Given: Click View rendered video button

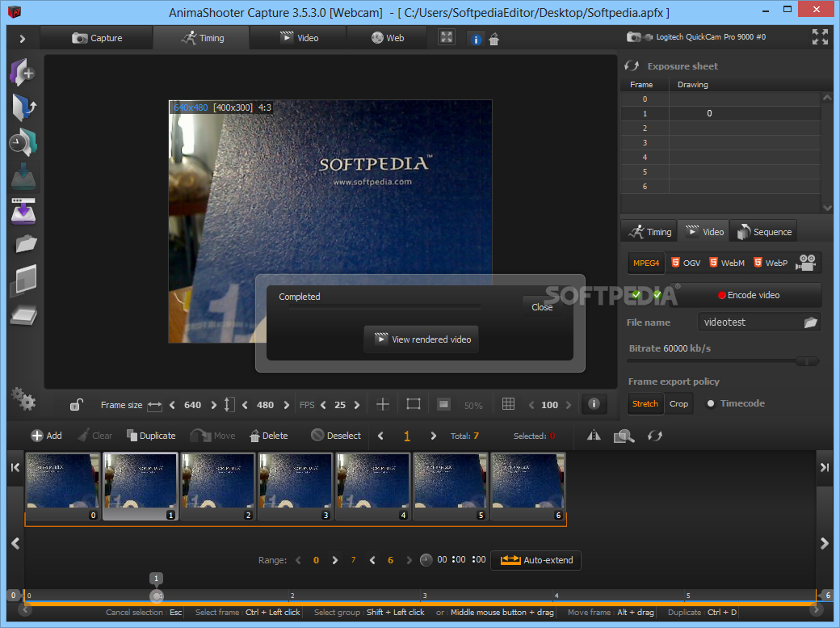Looking at the screenshot, I should click(x=422, y=339).
